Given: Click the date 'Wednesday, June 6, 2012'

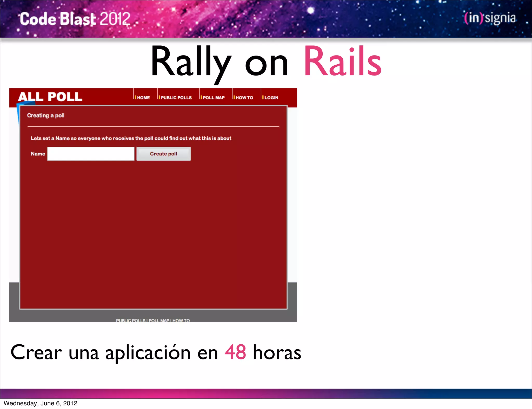Looking at the screenshot, I should click(41, 403).
